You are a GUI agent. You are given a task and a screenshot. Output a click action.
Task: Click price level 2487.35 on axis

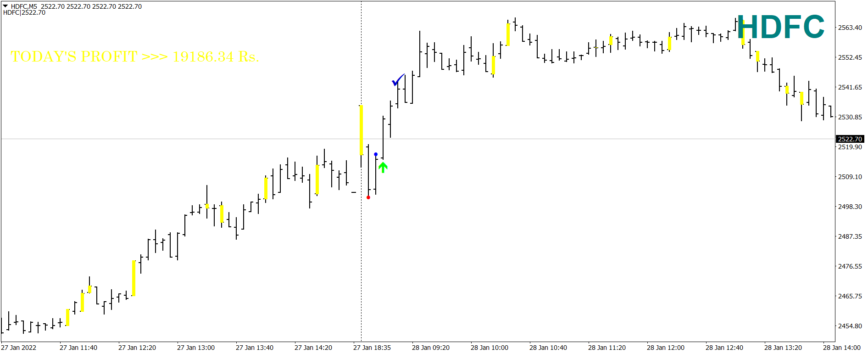tap(850, 236)
